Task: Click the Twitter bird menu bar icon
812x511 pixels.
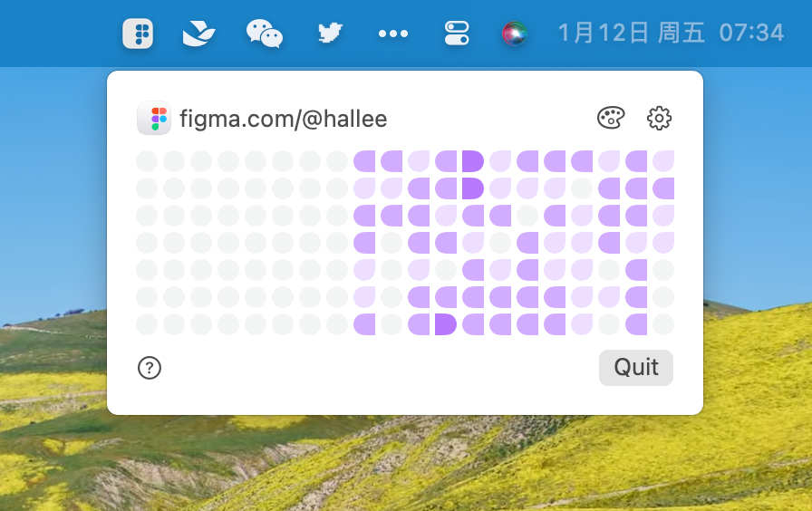Action: click(x=330, y=34)
